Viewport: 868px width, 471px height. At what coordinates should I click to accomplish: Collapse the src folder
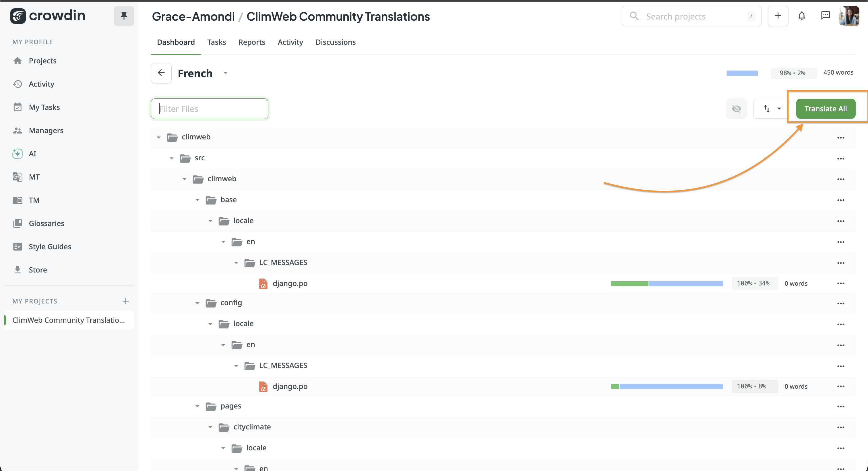pos(172,158)
